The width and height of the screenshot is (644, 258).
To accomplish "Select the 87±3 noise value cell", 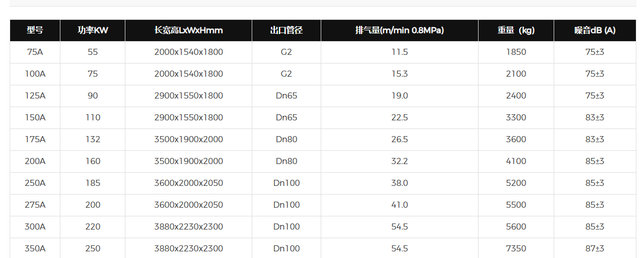I will 595,249.
